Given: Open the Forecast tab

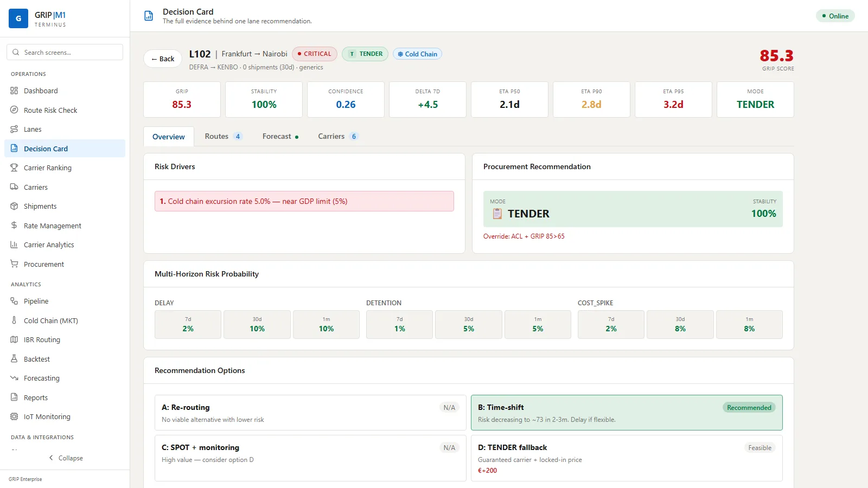Looking at the screenshot, I should coord(280,136).
